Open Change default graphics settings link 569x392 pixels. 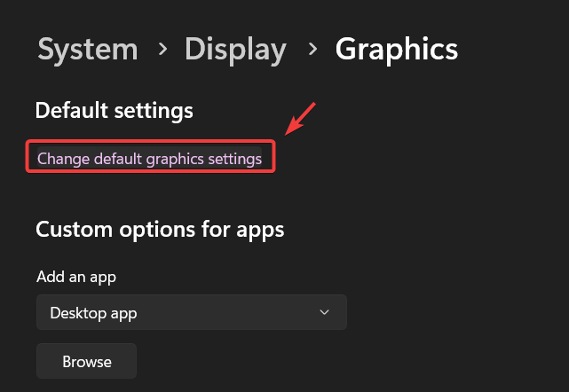149,159
